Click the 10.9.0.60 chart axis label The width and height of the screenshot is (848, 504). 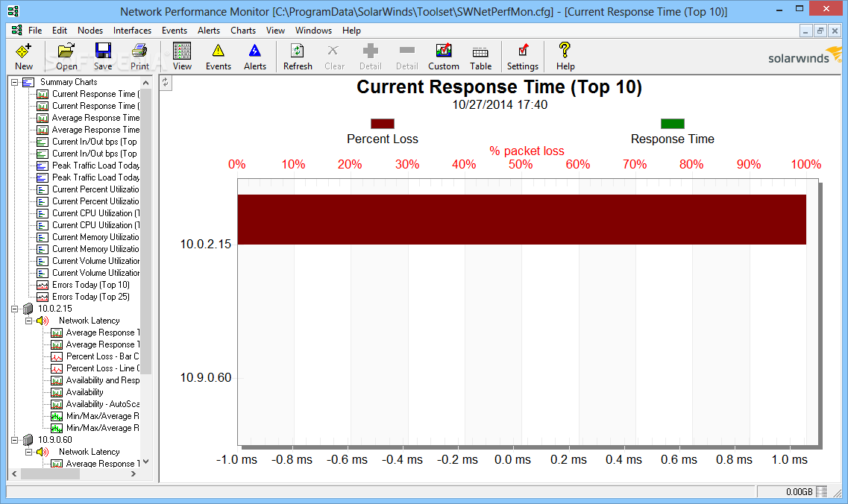(x=206, y=377)
